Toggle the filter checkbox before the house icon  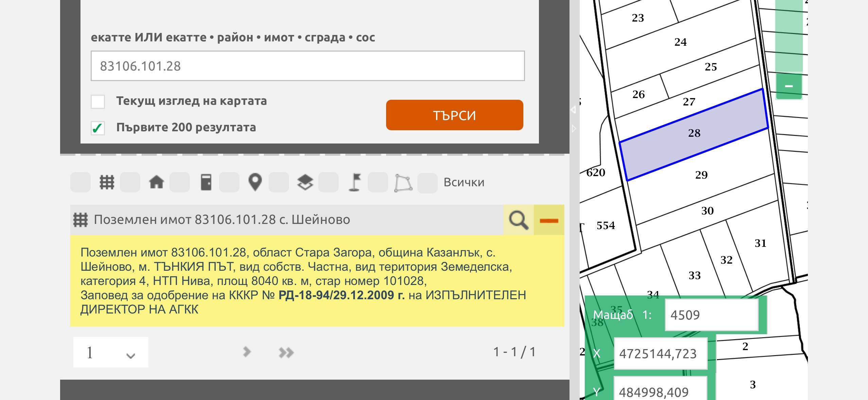pos(130,182)
